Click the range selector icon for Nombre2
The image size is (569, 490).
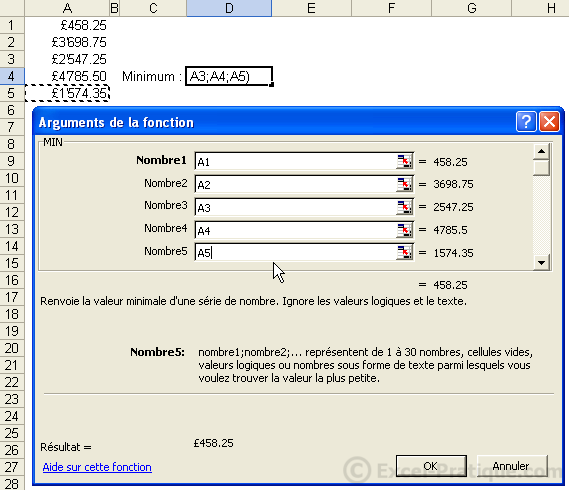coord(404,184)
